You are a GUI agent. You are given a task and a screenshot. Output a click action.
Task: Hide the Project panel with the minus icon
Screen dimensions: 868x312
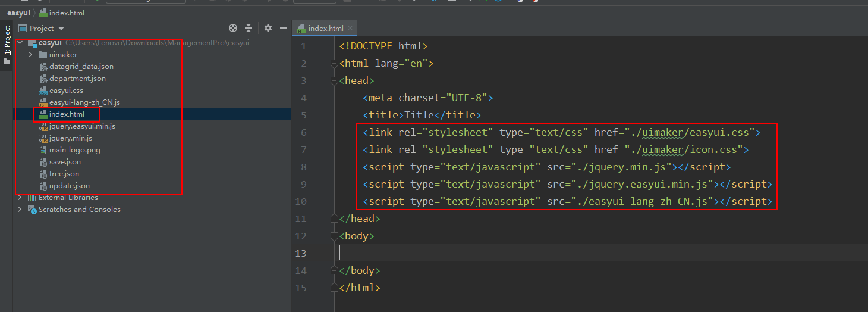coord(284,28)
